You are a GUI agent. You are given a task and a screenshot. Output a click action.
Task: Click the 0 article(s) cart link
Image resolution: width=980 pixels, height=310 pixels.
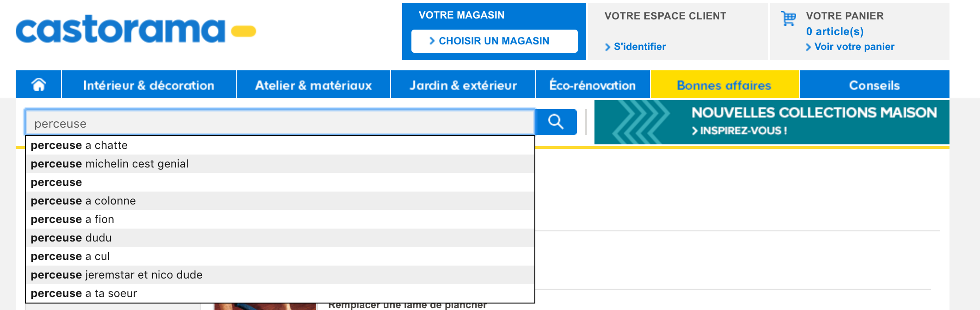click(x=835, y=31)
